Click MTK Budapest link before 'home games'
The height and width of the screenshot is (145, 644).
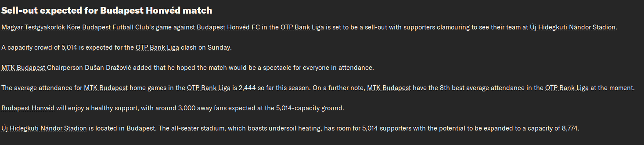point(106,88)
